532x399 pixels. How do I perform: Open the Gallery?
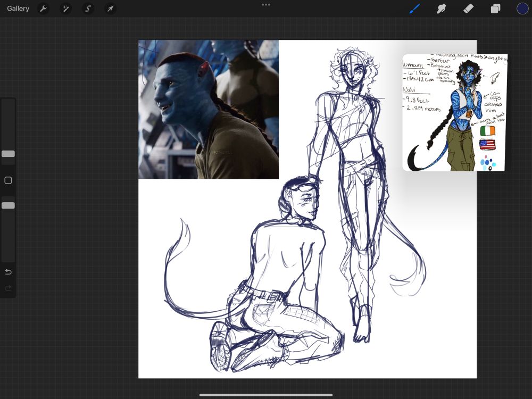18,9
